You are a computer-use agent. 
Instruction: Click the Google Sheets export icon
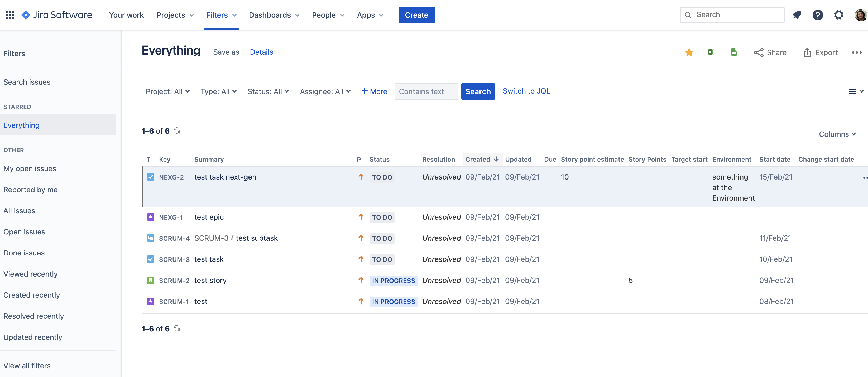(x=733, y=52)
